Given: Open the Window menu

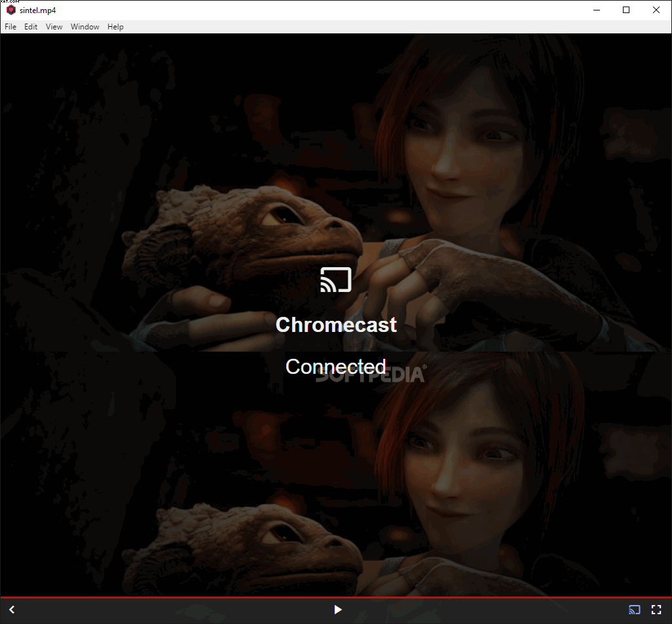Looking at the screenshot, I should pos(85,27).
